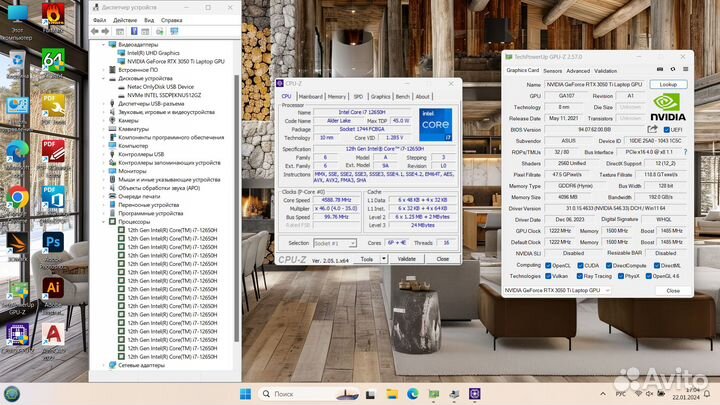Open the AutoCAD desktop shortcut
The width and height of the screenshot is (720, 405).
(53, 334)
